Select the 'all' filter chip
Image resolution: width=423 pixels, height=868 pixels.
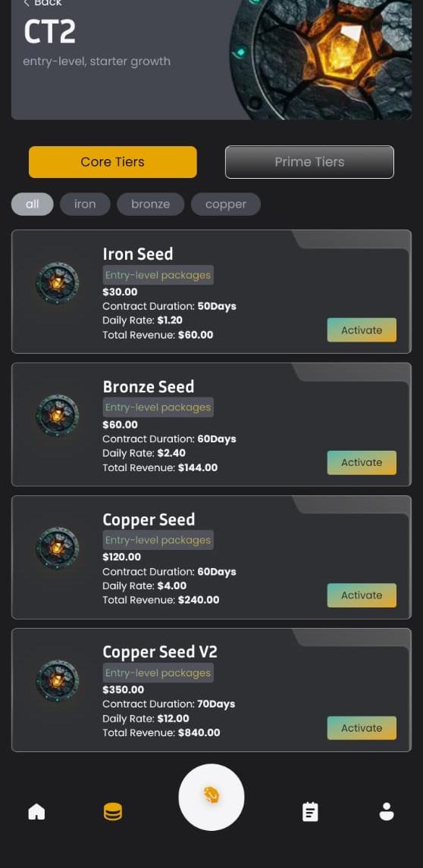(32, 205)
